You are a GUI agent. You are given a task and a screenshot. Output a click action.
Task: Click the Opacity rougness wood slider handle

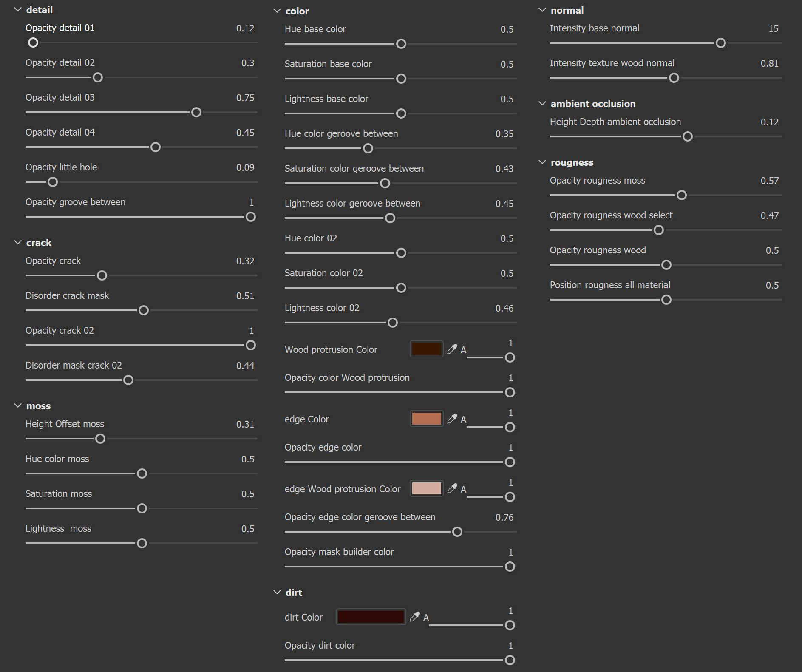pos(666,265)
